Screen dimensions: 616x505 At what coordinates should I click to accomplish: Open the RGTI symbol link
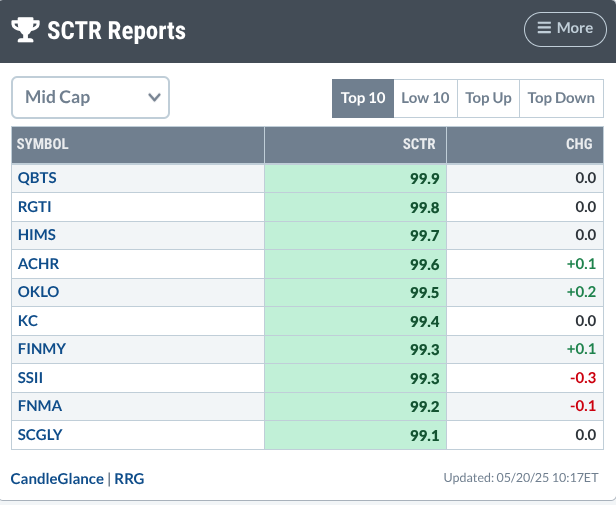coord(36,207)
